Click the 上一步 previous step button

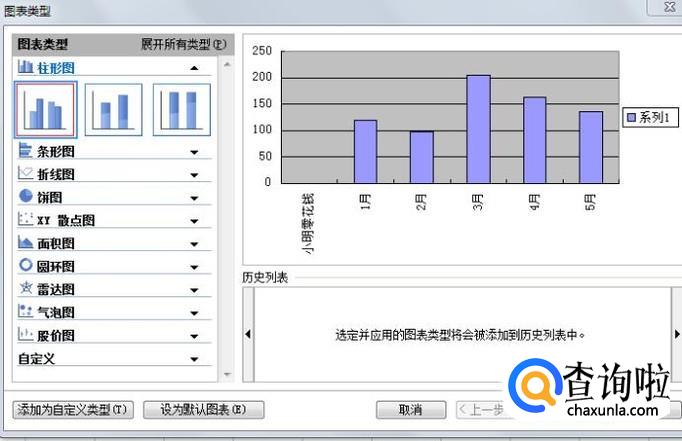coord(482,410)
